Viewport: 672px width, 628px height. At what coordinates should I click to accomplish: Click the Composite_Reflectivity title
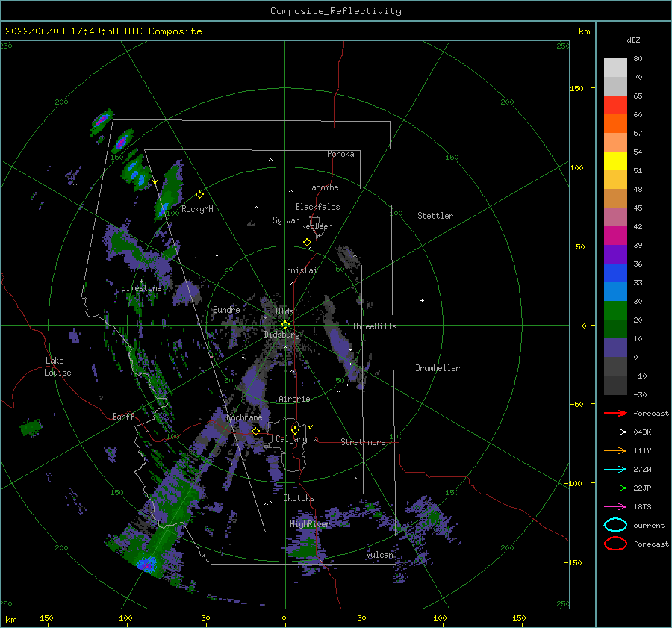[336, 11]
